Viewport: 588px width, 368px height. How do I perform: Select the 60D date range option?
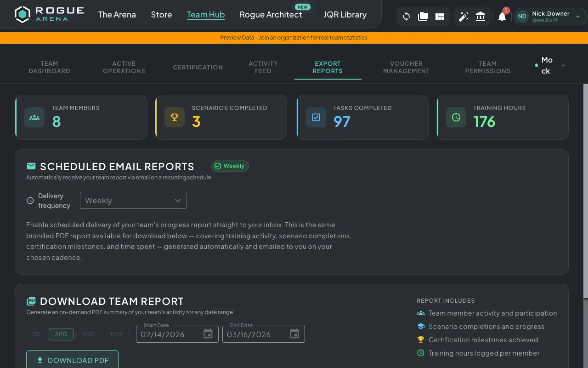point(89,334)
